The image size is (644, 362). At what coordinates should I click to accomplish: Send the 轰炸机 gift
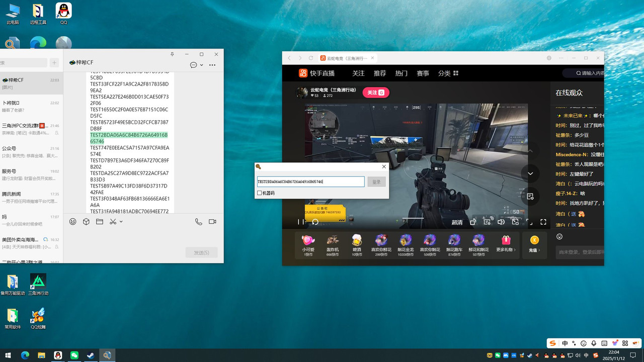click(x=333, y=245)
